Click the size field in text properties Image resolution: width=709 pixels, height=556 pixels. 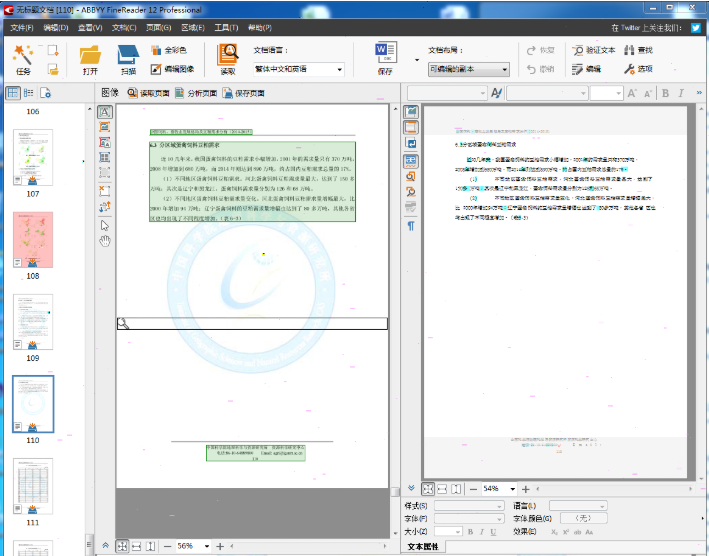[448, 532]
